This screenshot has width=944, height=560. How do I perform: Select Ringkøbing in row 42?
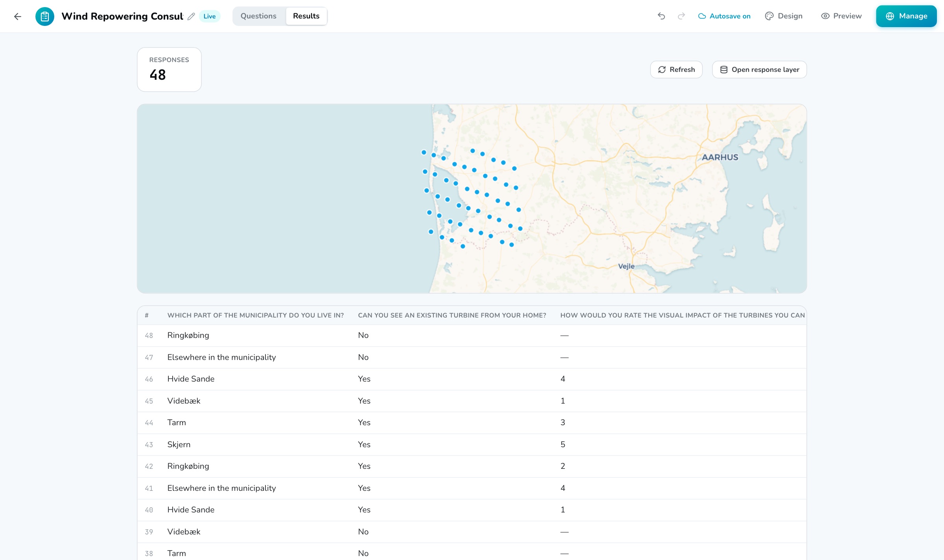tap(188, 466)
